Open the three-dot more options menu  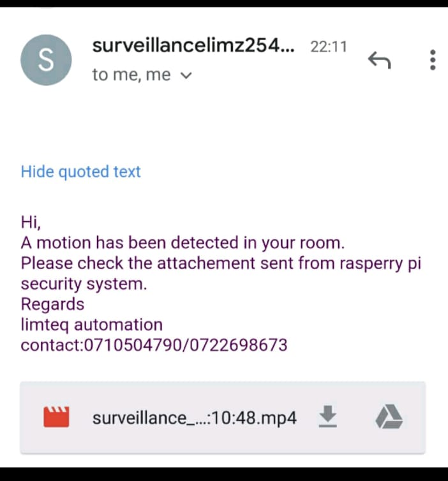point(433,60)
